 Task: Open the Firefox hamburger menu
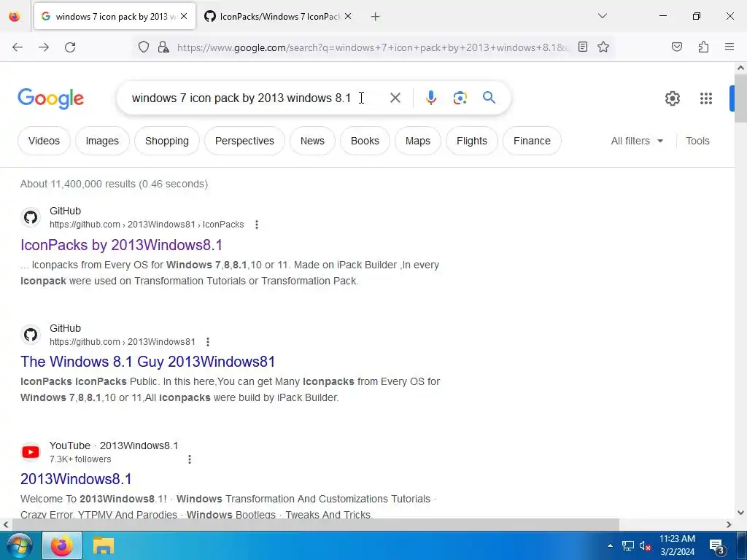[x=729, y=47]
